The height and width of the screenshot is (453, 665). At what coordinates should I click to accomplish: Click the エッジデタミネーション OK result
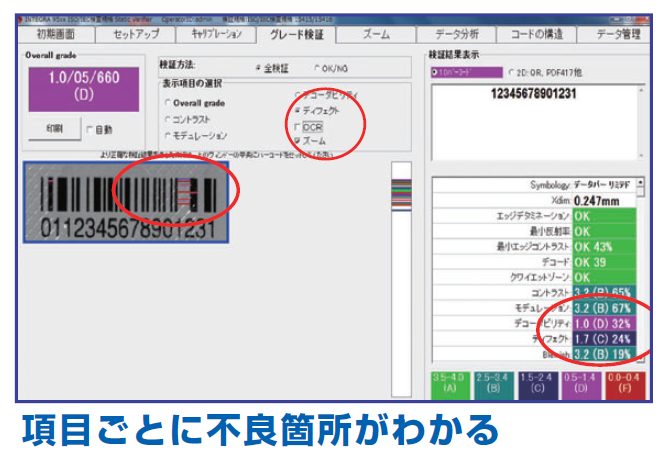[x=604, y=216]
